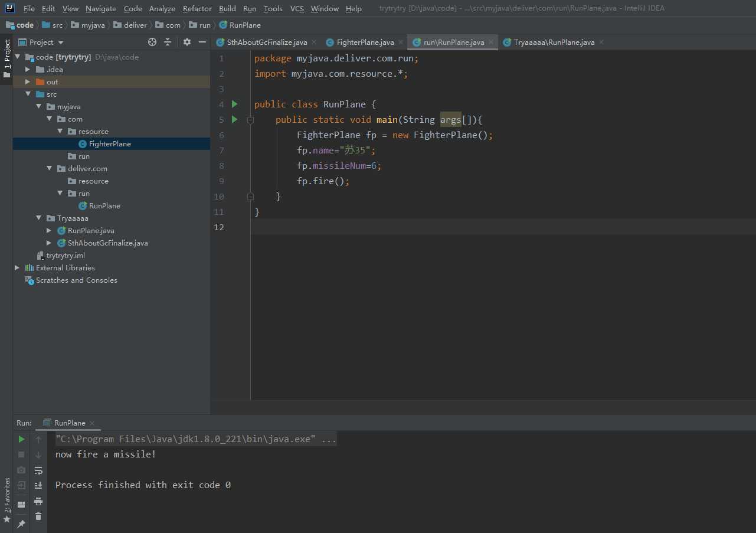Expand External Libraries node
The width and height of the screenshot is (756, 533).
click(17, 268)
